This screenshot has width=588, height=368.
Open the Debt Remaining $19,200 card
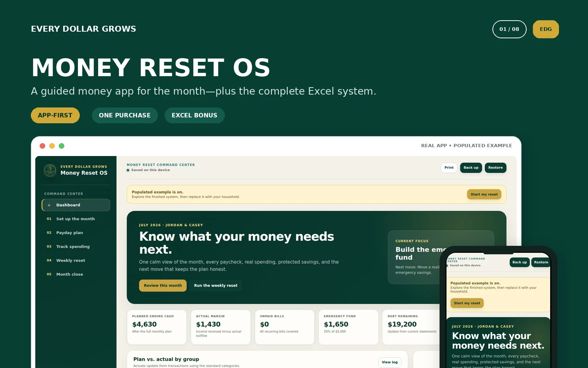click(411, 327)
